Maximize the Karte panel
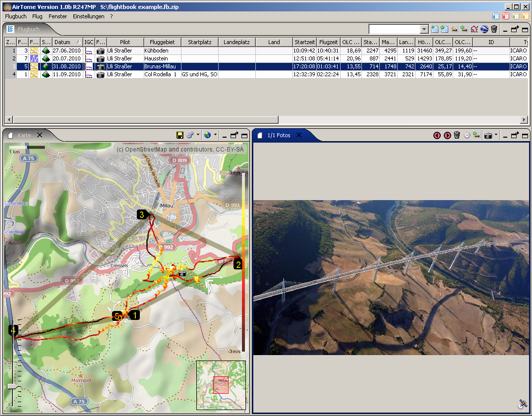Viewport: 532px width, 416px height. (x=244, y=136)
